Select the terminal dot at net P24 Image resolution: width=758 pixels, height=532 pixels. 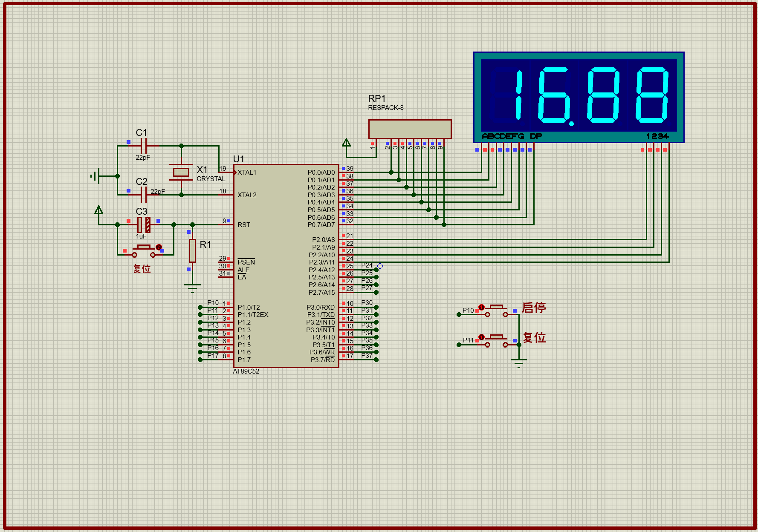376,270
